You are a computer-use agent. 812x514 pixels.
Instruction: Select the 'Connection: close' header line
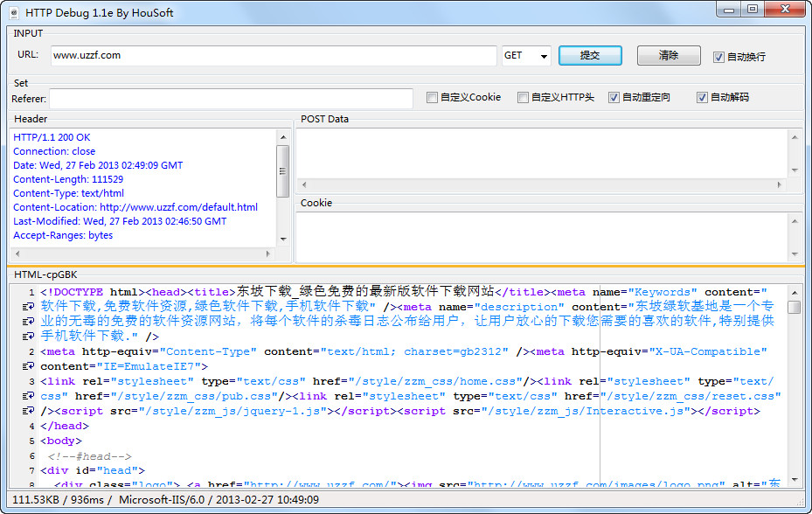point(54,151)
